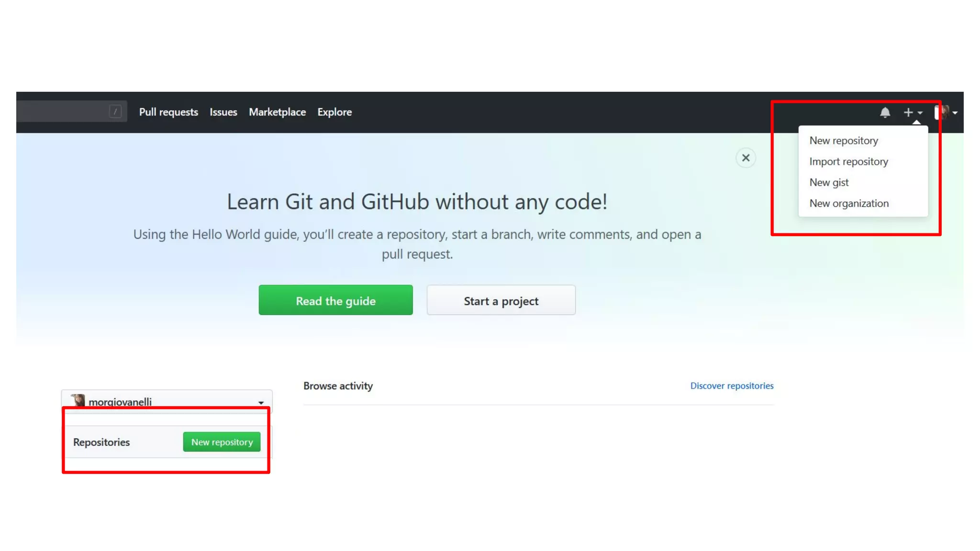Open Pull requests in the header
This screenshot has width=980, height=551.
point(168,112)
